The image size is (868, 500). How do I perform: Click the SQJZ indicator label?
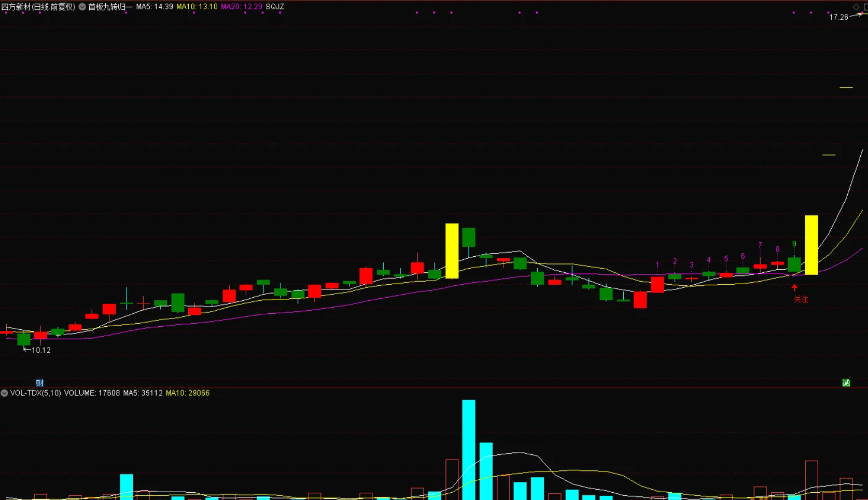point(275,7)
